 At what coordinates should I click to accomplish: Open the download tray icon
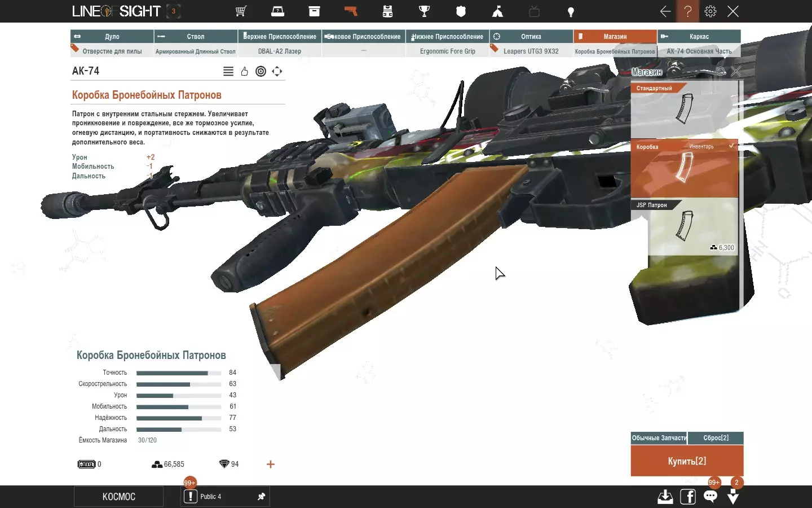(x=665, y=497)
